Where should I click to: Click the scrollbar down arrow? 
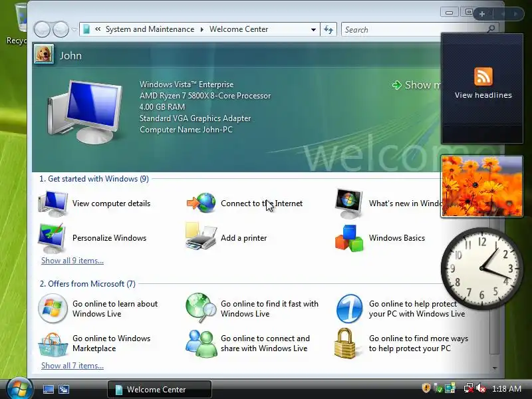pyautogui.click(x=495, y=368)
